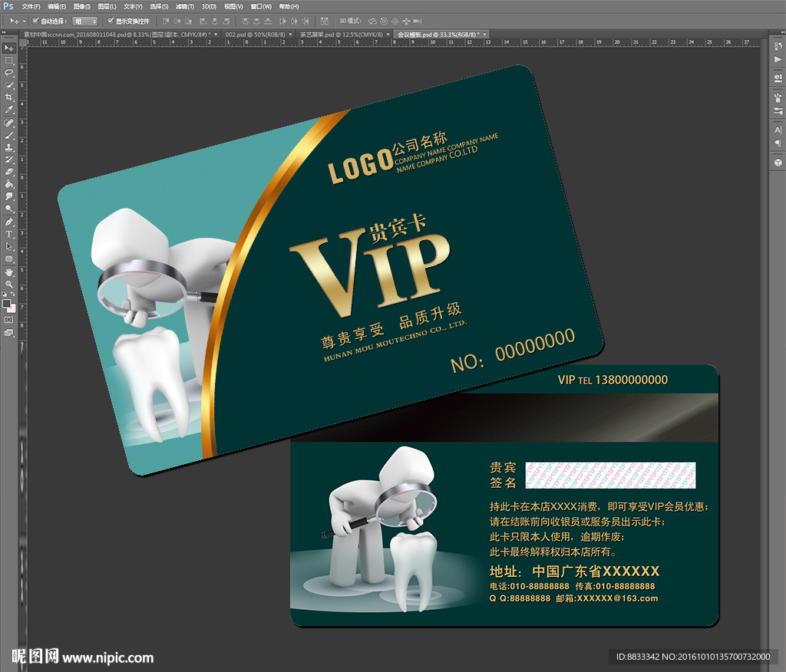Open the Actions panel icon
786x672 pixels.
778,60
